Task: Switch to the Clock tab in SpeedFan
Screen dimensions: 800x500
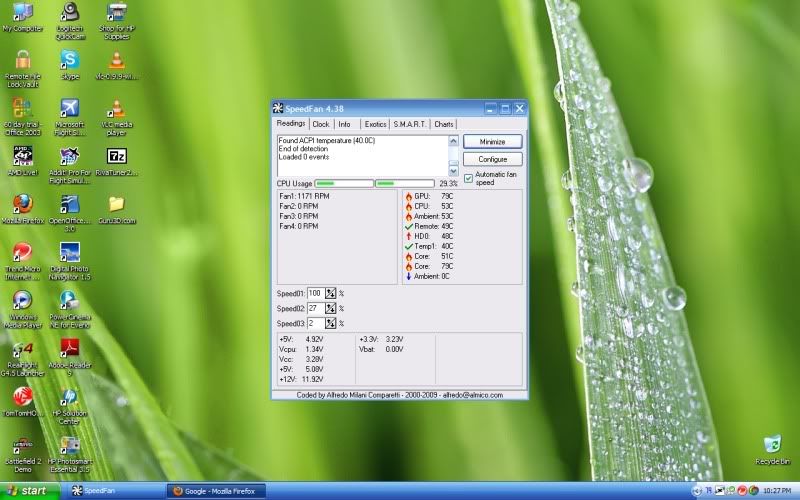Action: tap(321, 124)
